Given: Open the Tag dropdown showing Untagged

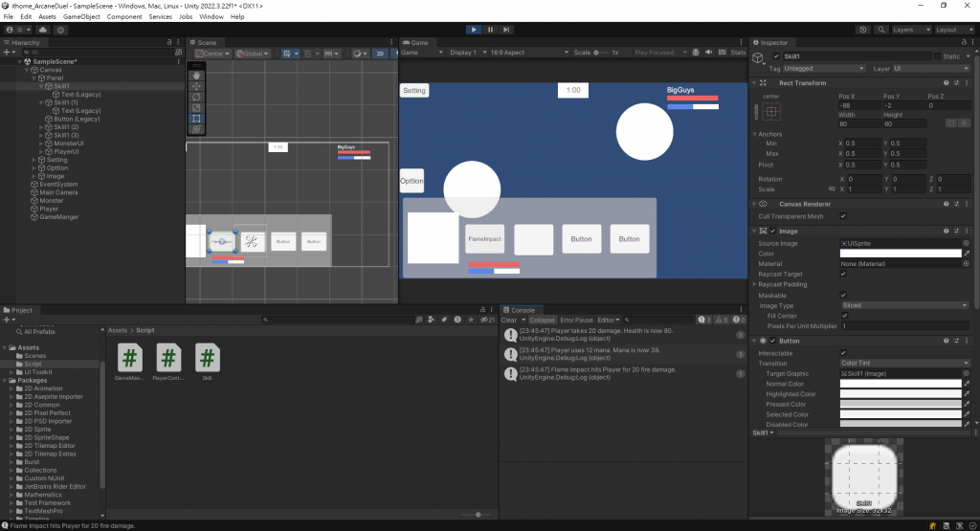Looking at the screenshot, I should (823, 68).
